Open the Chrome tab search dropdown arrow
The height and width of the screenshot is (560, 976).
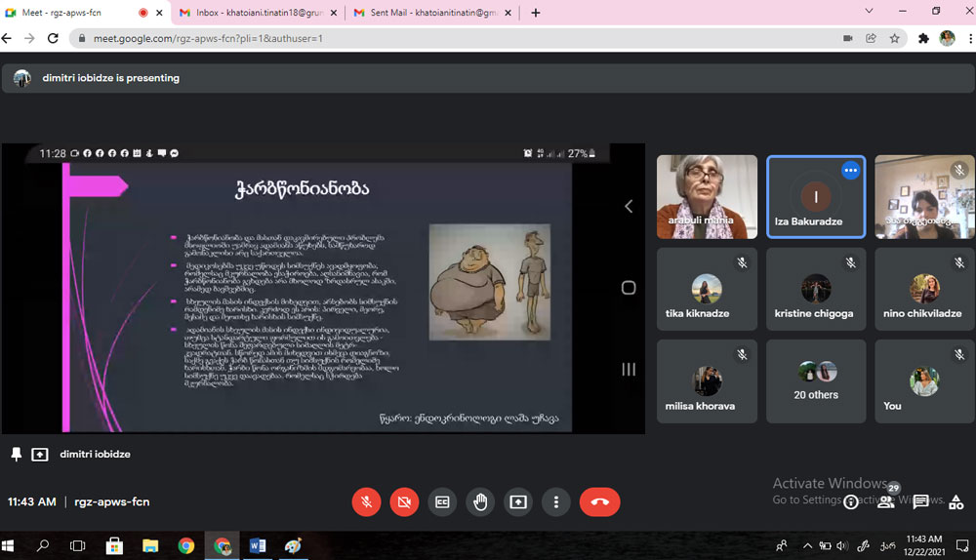(x=870, y=12)
